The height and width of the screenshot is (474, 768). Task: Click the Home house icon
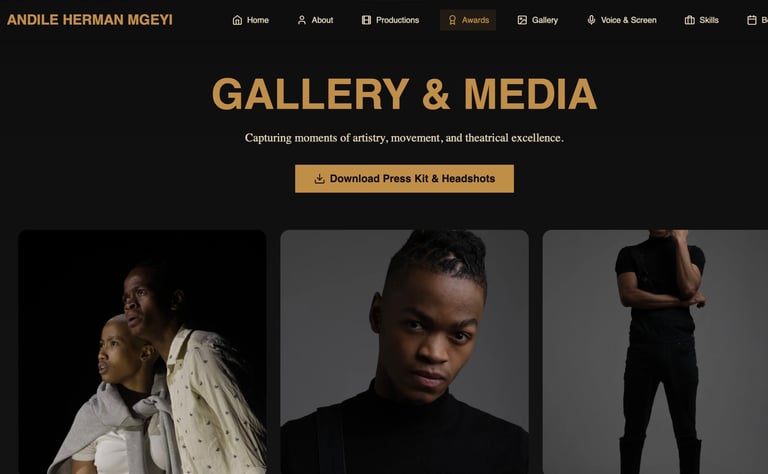point(237,20)
